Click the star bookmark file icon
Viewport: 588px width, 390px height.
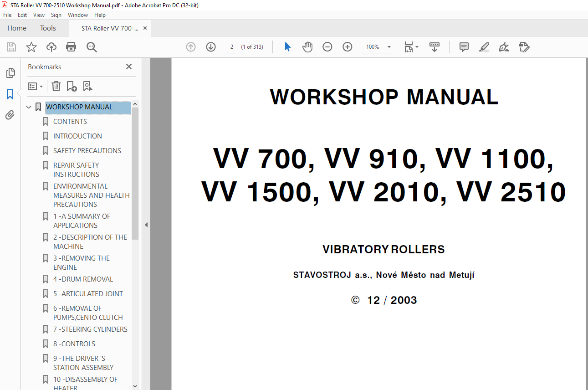point(31,47)
